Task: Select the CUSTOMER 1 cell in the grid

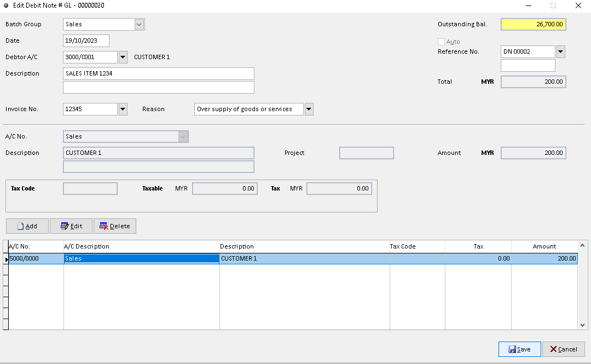Action: 305,259
